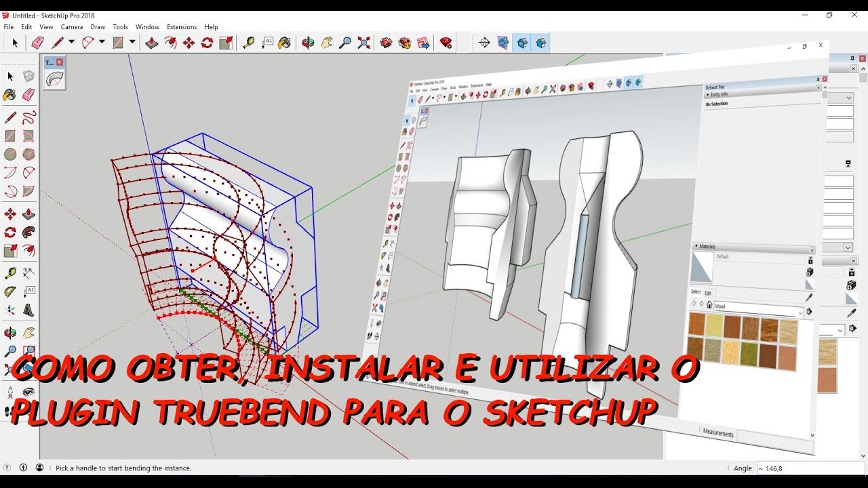This screenshot has width=868, height=488.
Task: Click the Angle measurement value field
Action: point(811,468)
